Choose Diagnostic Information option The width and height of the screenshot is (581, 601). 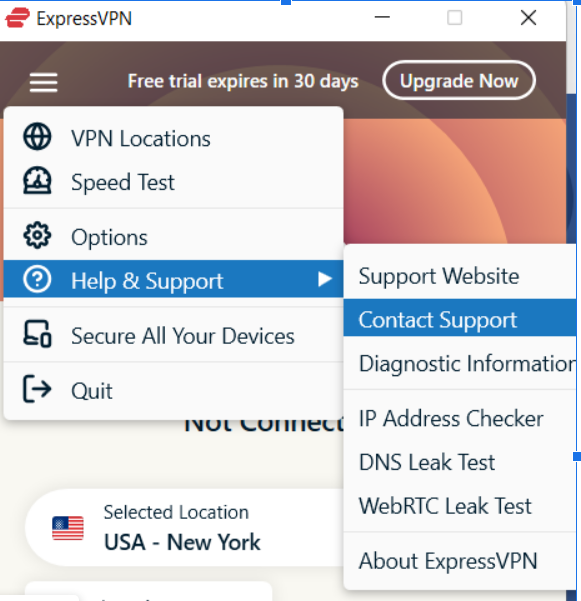click(x=460, y=363)
